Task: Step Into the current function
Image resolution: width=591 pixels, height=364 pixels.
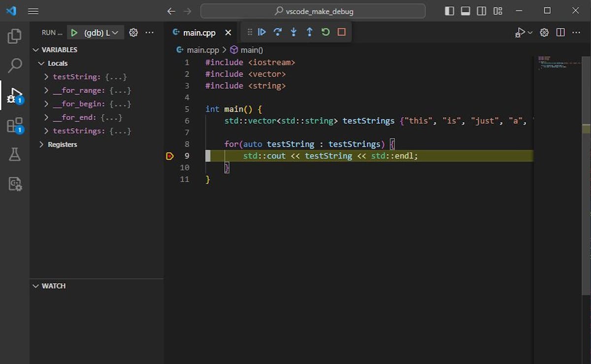Action: pos(294,32)
